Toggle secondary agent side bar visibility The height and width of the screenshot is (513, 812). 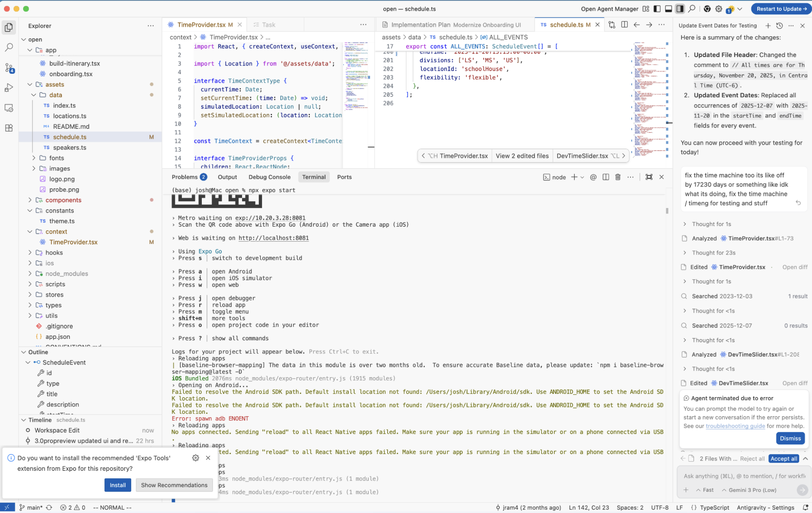click(680, 9)
